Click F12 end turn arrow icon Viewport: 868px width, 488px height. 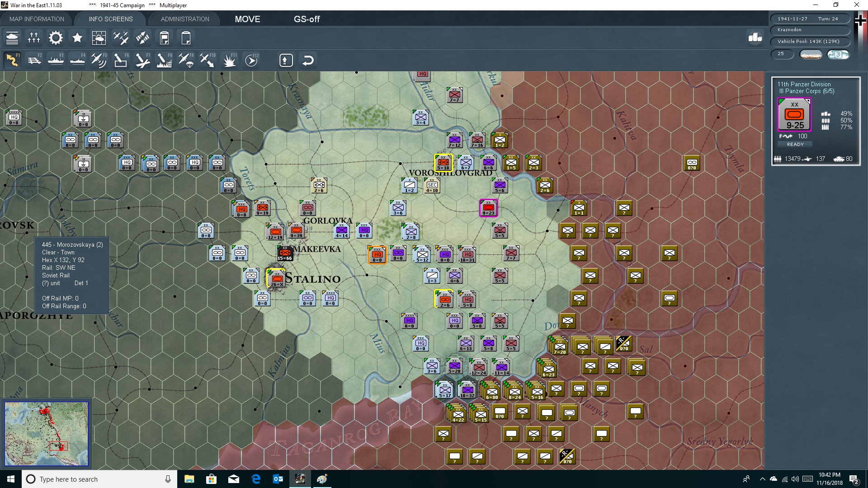[x=251, y=60]
